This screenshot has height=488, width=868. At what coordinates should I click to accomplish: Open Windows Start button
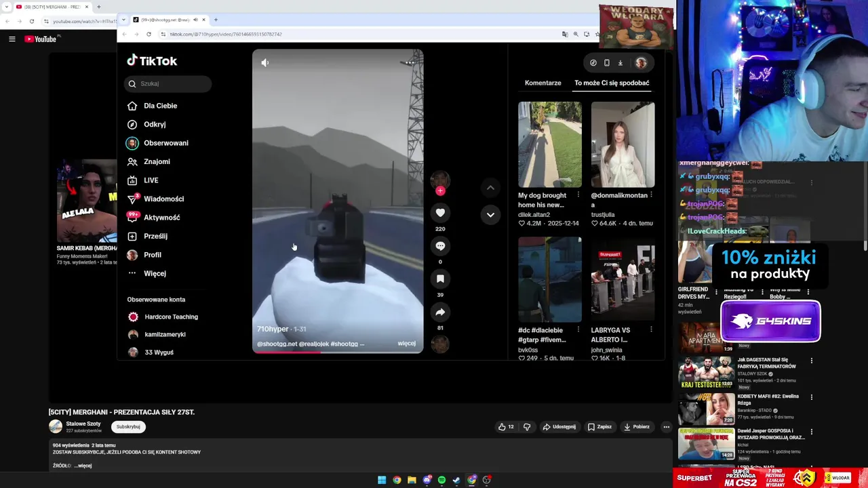point(382,480)
